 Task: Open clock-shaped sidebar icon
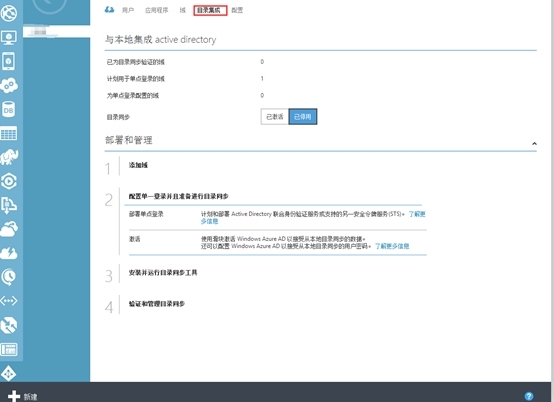pos(9,277)
